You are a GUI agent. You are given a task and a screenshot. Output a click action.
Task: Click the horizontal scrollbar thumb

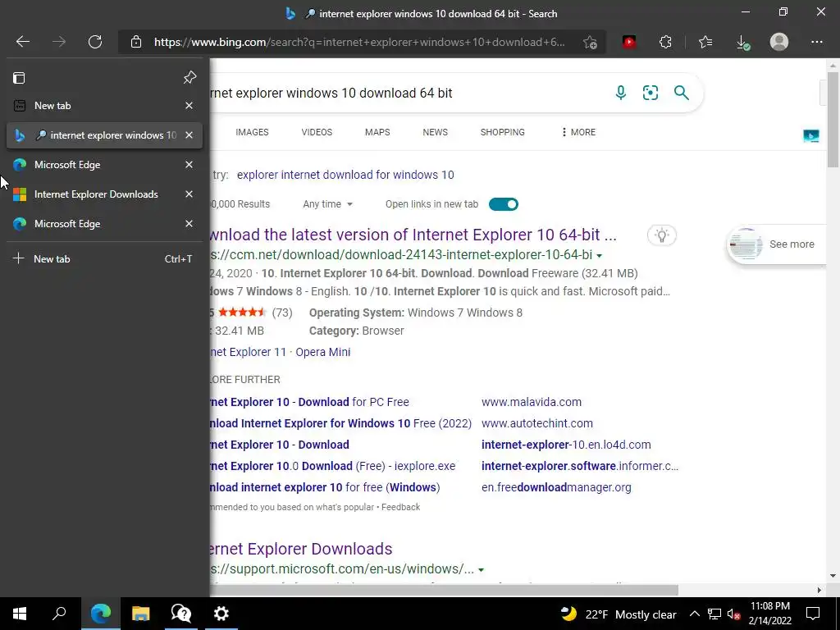click(x=444, y=590)
